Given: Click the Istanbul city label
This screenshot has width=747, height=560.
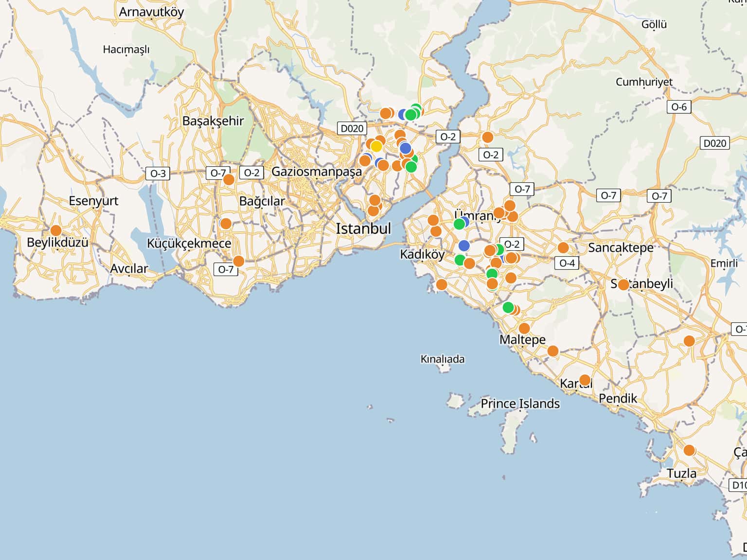Looking at the screenshot, I should pos(363,228).
